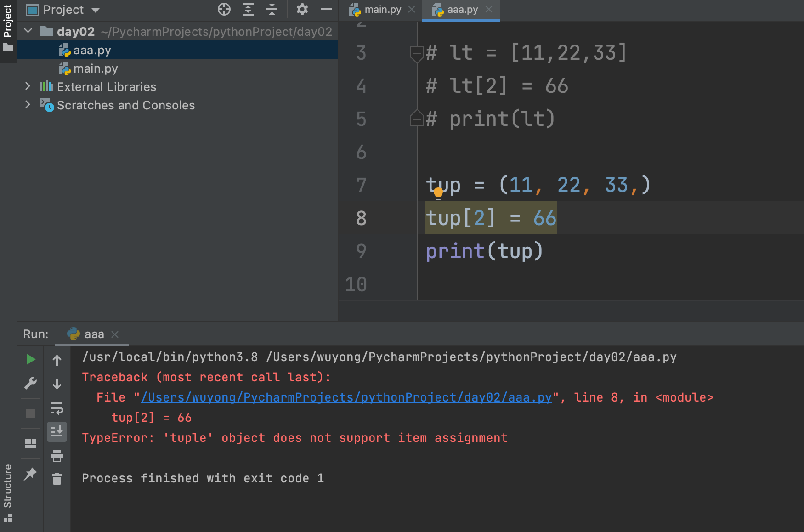The image size is (804, 532).
Task: Pin the Run tab with pin icon
Action: tap(30, 474)
